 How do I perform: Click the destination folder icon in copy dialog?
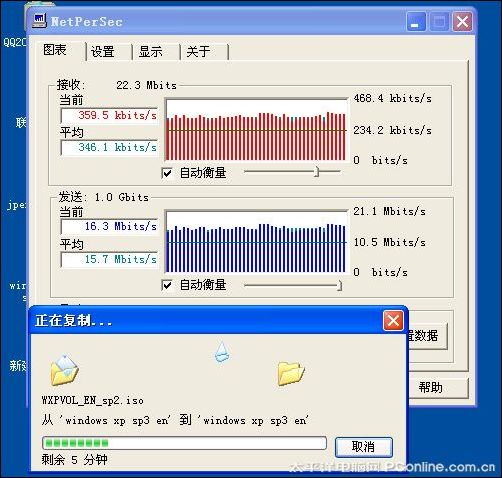[x=291, y=373]
